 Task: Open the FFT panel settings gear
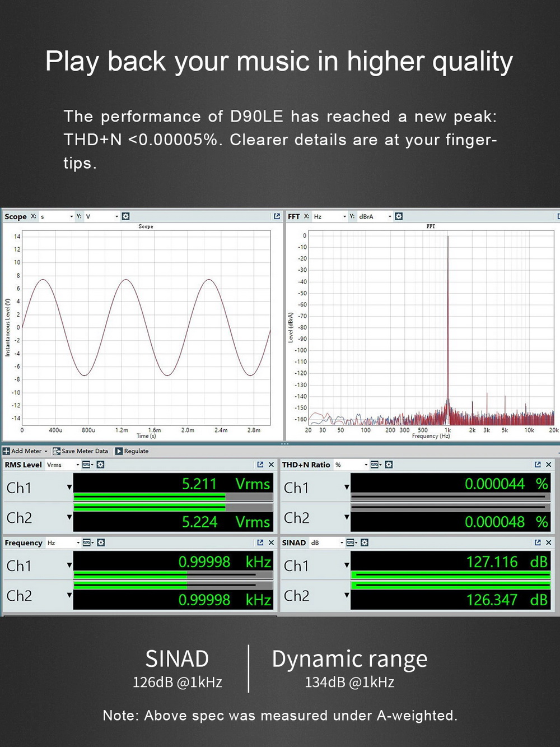coord(398,216)
